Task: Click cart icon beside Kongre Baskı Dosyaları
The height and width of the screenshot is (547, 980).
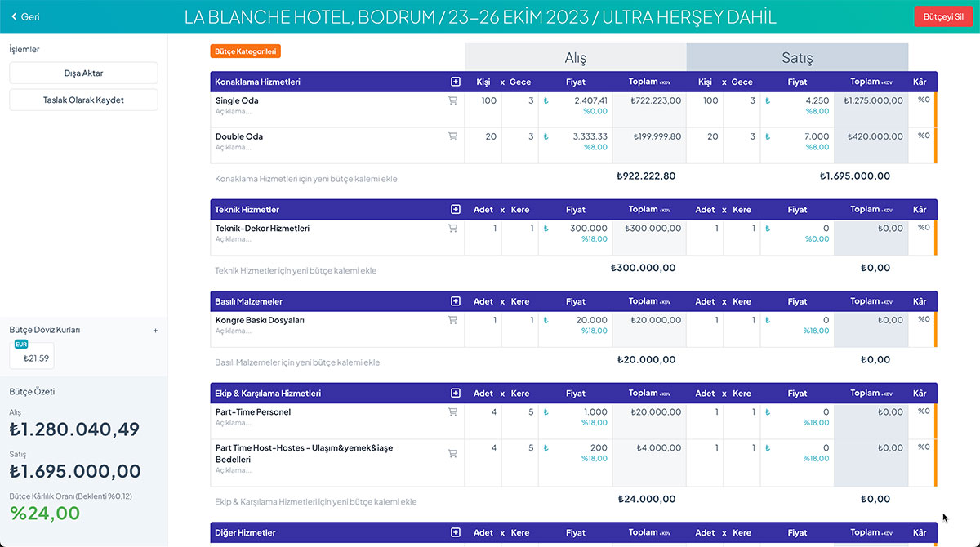Action: tap(452, 321)
